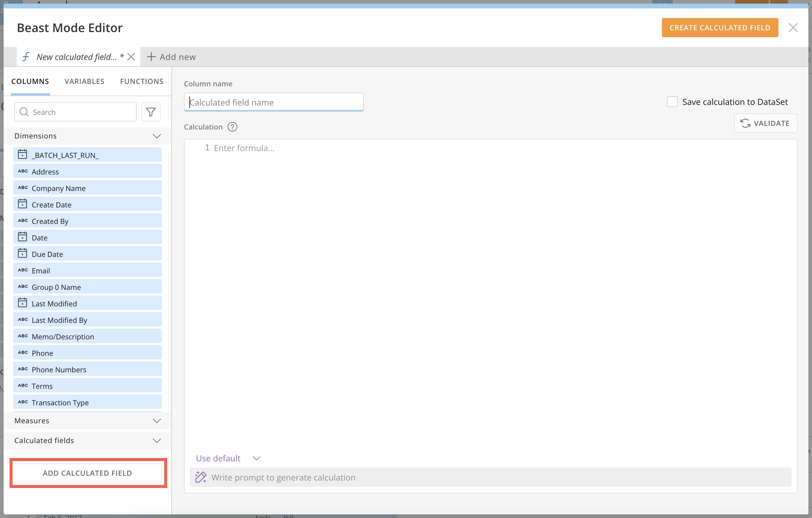Image resolution: width=812 pixels, height=518 pixels.
Task: Click the filter funnel icon beside Search
Action: 151,112
